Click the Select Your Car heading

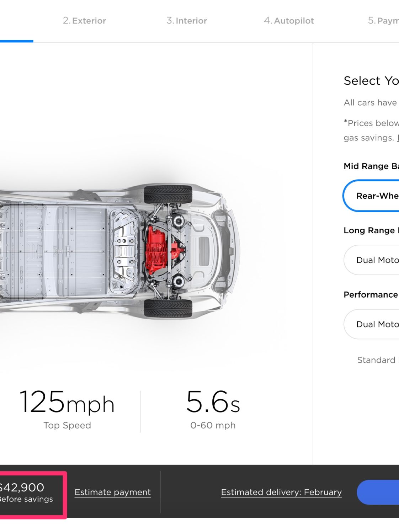click(371, 81)
